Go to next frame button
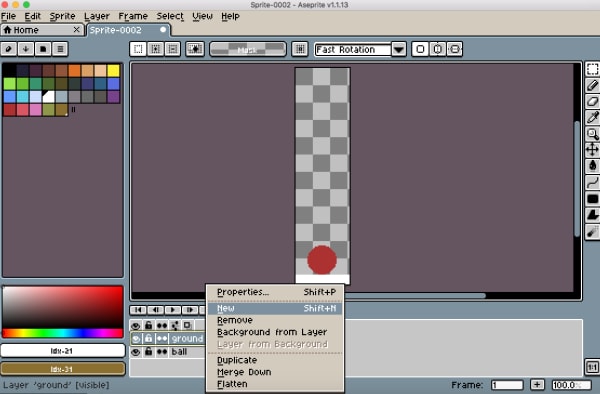 190,309
